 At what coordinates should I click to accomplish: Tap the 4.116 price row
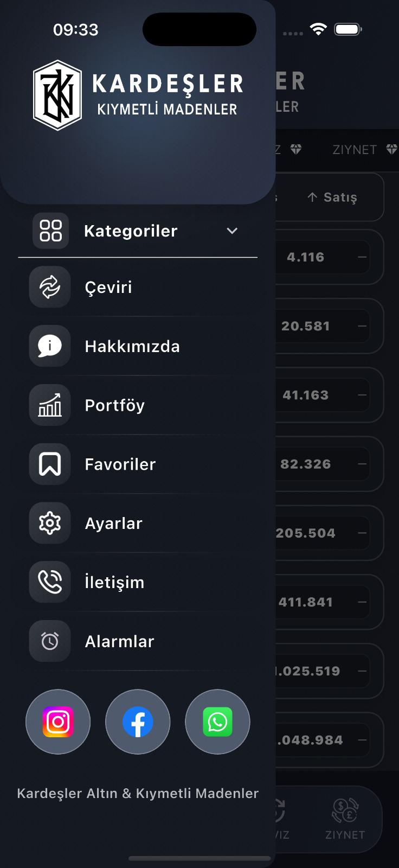[330, 257]
